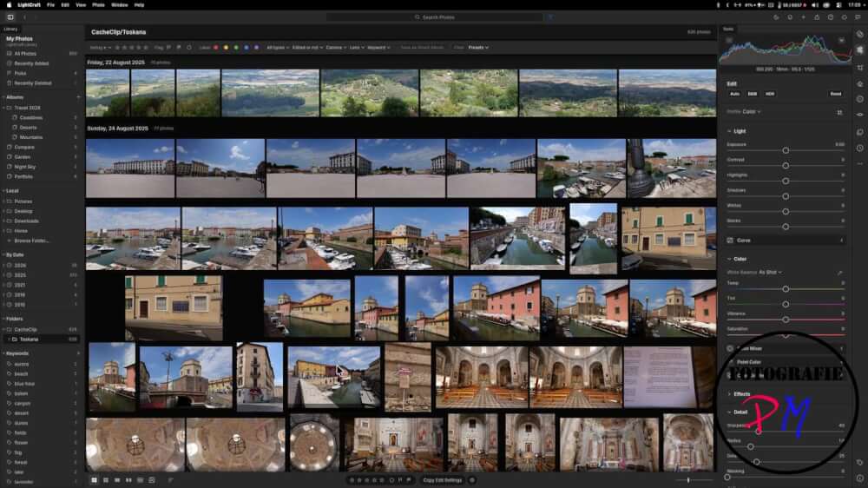The width and height of the screenshot is (868, 488).
Task: Open the Window menu
Action: tap(120, 5)
